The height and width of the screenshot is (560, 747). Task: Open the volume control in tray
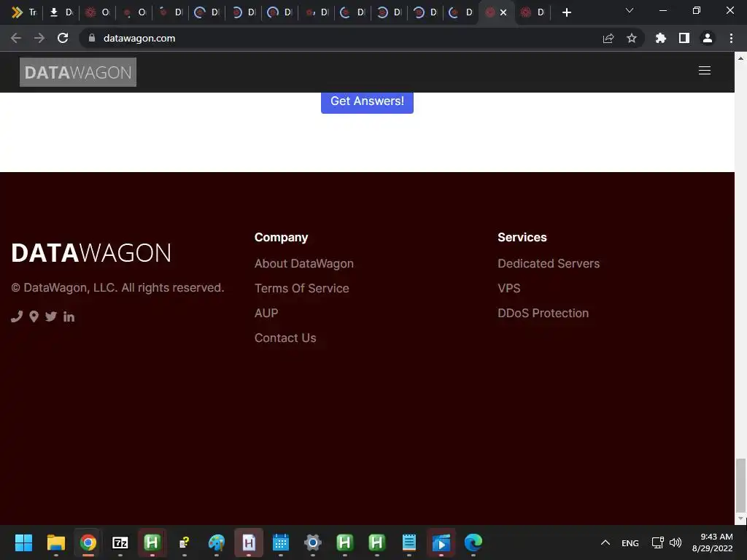(675, 542)
